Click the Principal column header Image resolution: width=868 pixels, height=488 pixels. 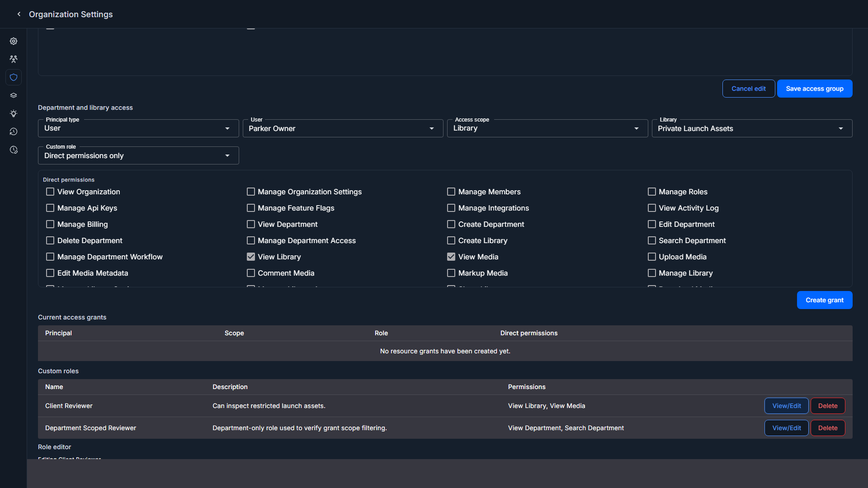point(58,333)
